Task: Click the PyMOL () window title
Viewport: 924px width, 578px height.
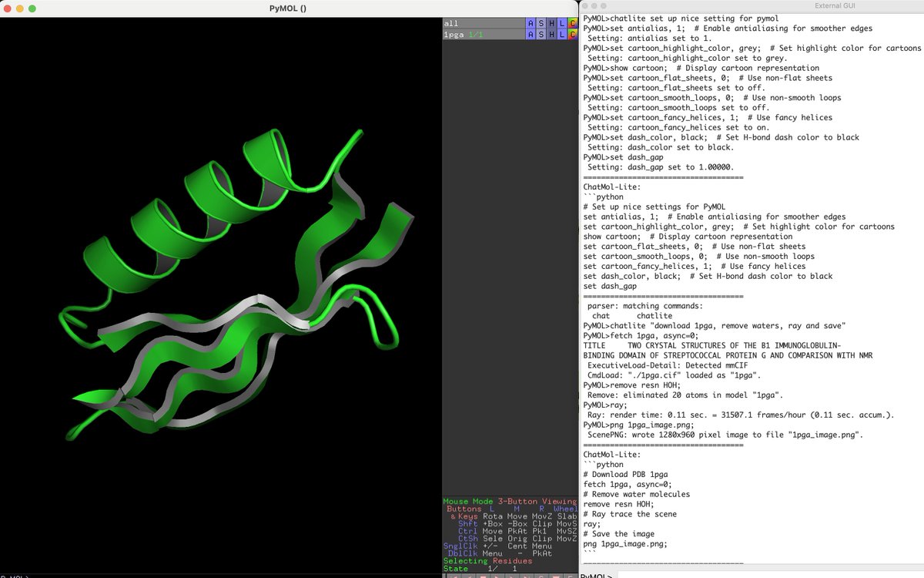Action: pos(289,8)
